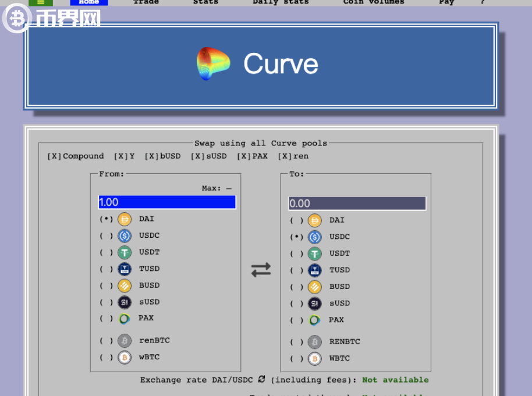Open the Home tab
The width and height of the screenshot is (532, 396).
coord(89,2)
